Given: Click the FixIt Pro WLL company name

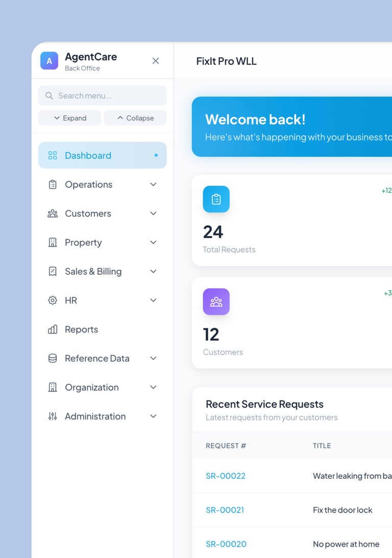Looking at the screenshot, I should click(x=227, y=61).
